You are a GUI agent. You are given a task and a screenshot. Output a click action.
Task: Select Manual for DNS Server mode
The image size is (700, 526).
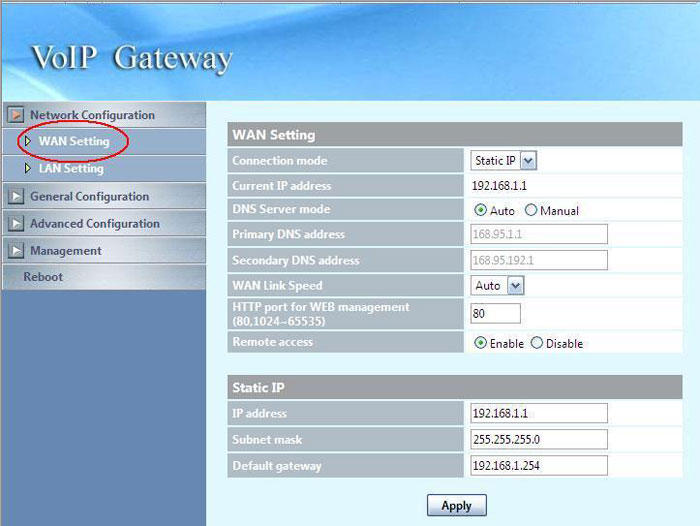coord(531,211)
